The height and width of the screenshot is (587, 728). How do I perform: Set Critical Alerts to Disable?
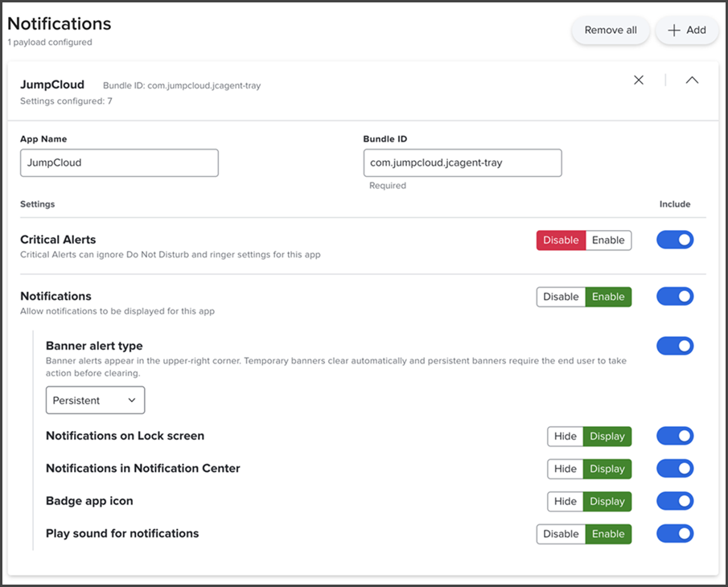[561, 240]
